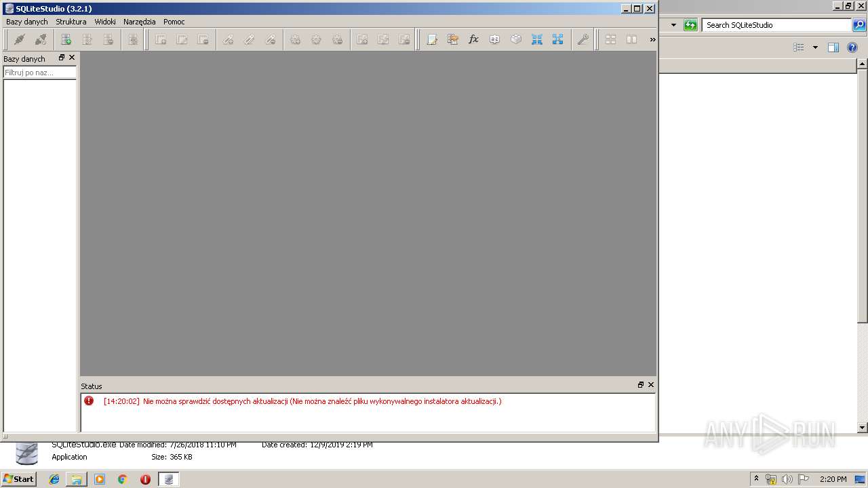The image size is (868, 488).
Task: Open the SQL editor icon
Action: (x=432, y=39)
